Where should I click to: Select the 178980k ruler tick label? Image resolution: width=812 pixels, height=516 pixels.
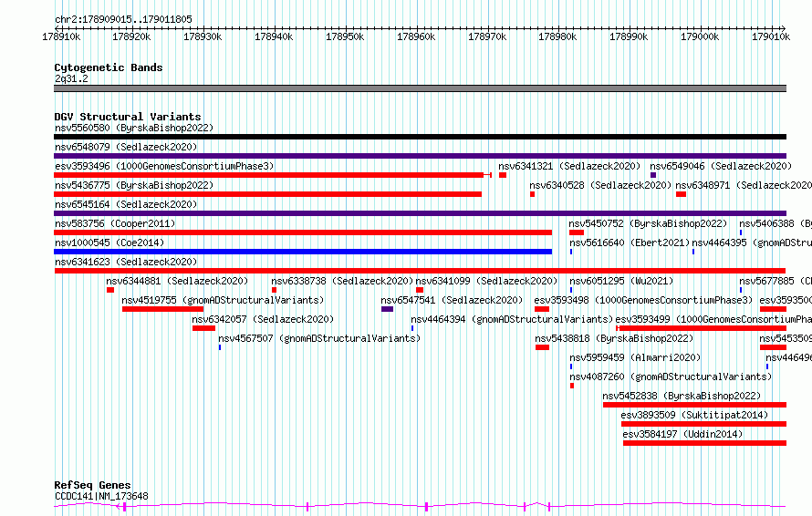point(557,36)
